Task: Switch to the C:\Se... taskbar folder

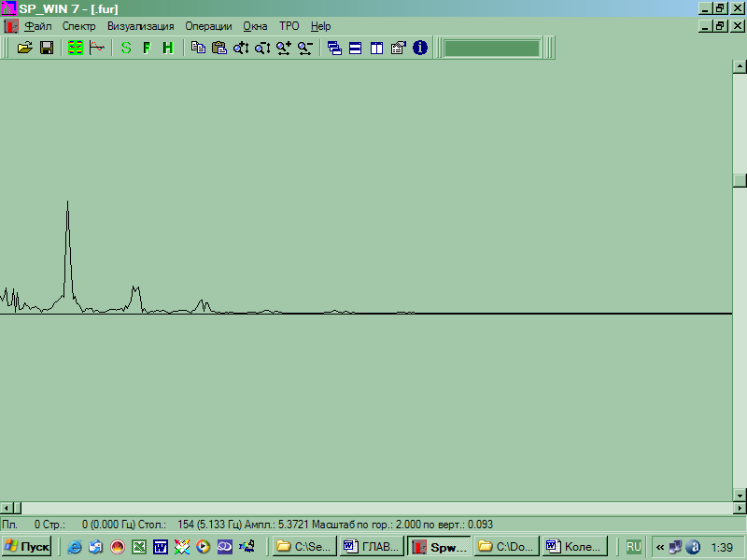Action: click(305, 547)
